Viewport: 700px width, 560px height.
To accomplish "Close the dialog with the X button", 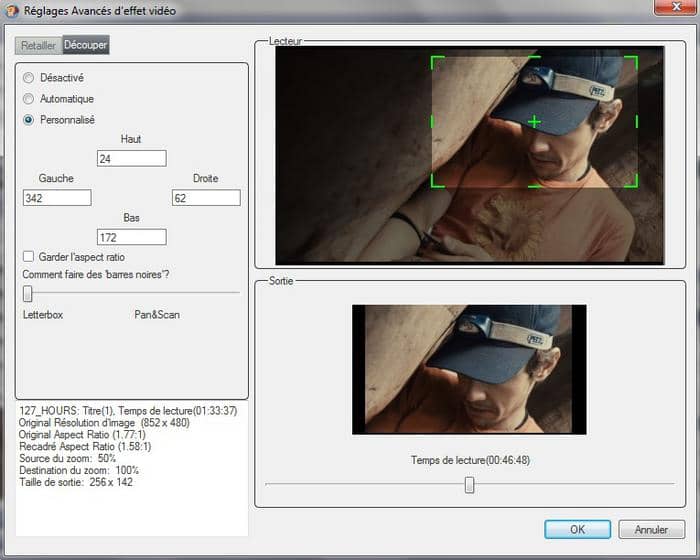I will click(x=676, y=7).
